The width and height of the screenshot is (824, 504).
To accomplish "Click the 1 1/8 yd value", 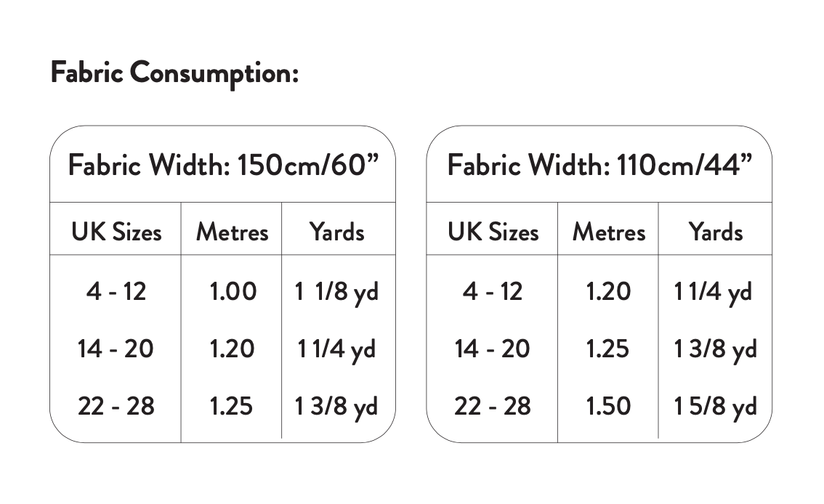I will (336, 292).
